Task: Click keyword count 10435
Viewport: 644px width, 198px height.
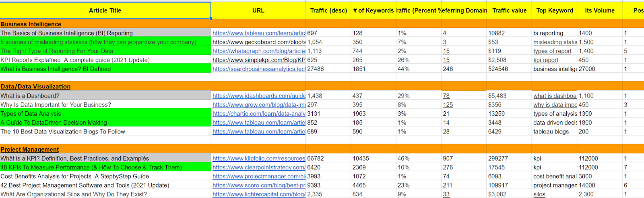Action: click(x=374, y=158)
